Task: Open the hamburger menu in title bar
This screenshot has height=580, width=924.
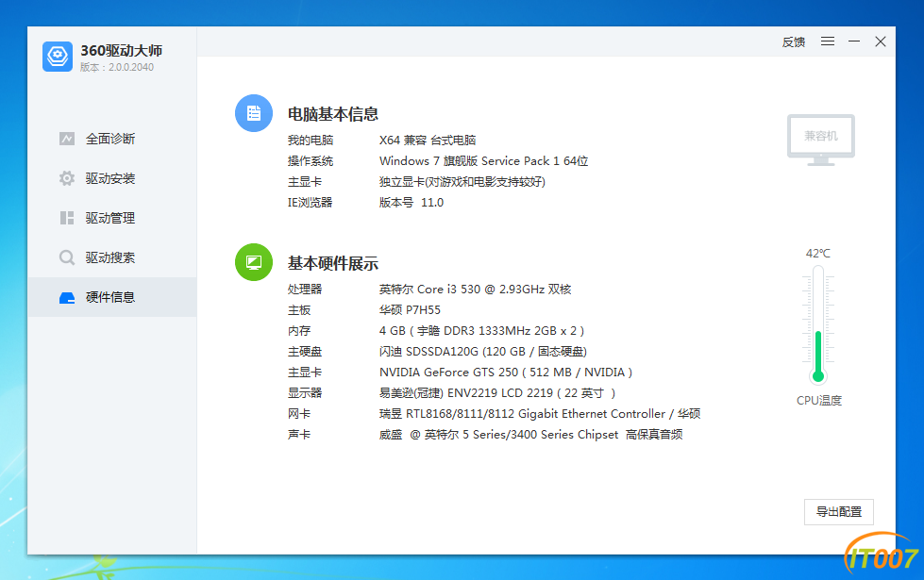Action: pos(828,41)
